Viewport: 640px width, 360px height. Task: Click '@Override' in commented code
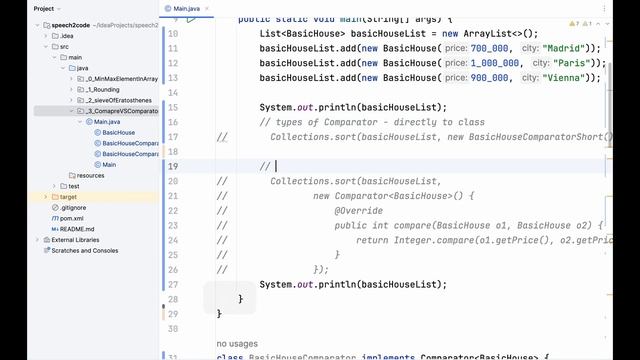[358, 211]
